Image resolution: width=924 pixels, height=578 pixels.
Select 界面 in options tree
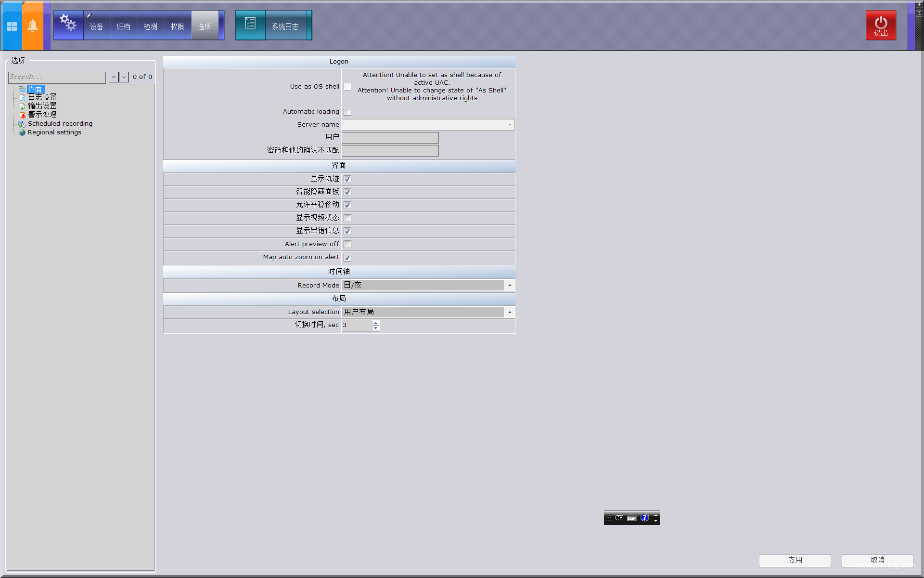(x=36, y=89)
